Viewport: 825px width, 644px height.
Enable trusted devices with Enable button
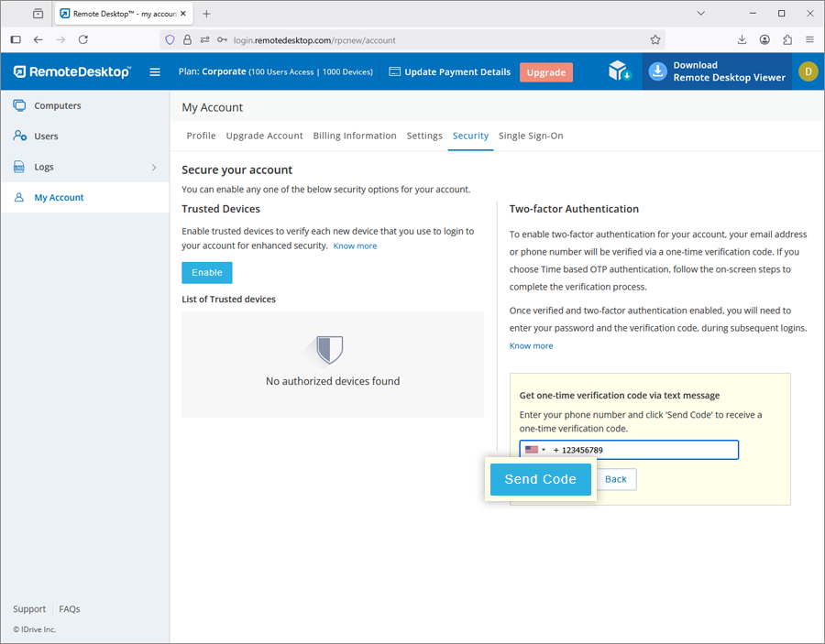coord(207,272)
